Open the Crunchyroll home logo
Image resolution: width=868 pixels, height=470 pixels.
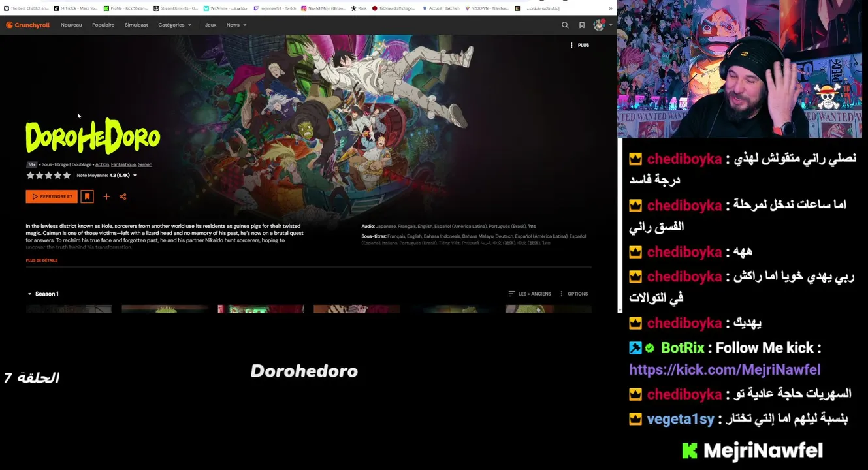click(x=28, y=25)
